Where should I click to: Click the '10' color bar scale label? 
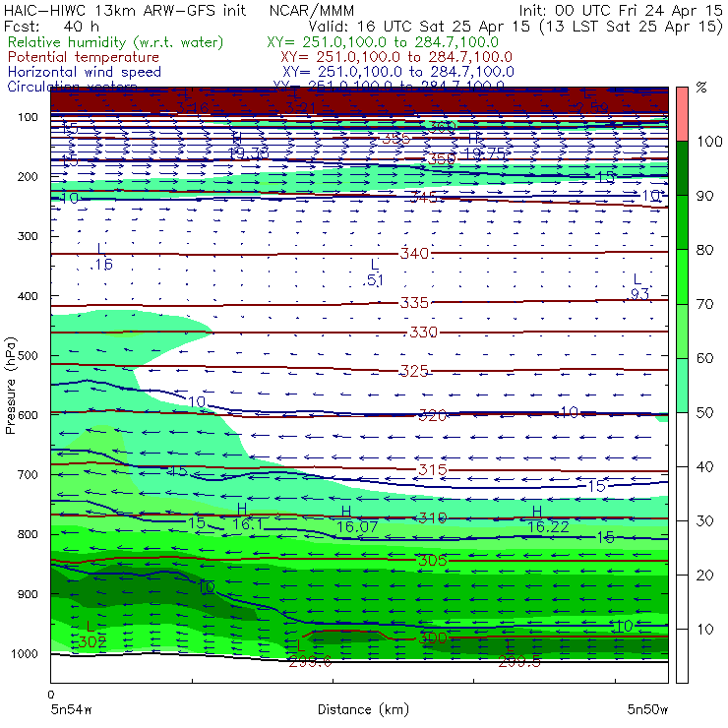[704, 630]
